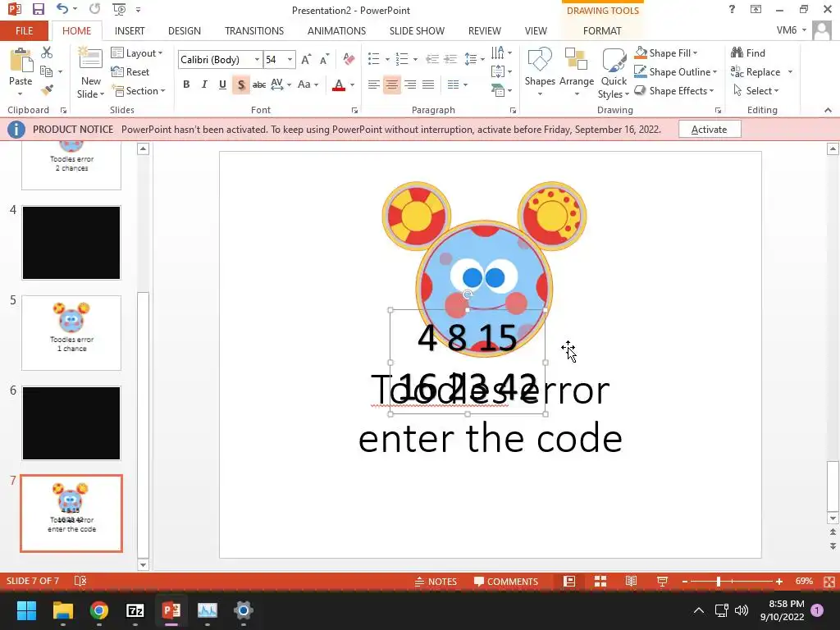The image size is (840, 630).
Task: Align text to the right
Action: pos(410,84)
